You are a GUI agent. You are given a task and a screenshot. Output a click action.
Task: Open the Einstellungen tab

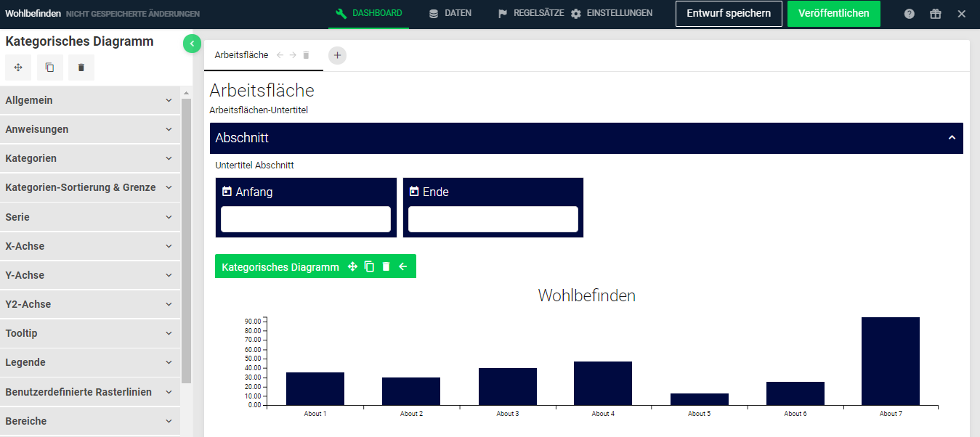coord(612,14)
